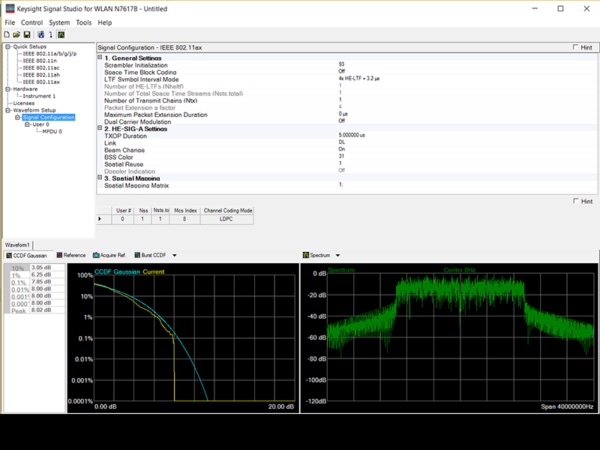Click the blue arrow toolbar icon
This screenshot has width=600, height=450.
[x=51, y=35]
